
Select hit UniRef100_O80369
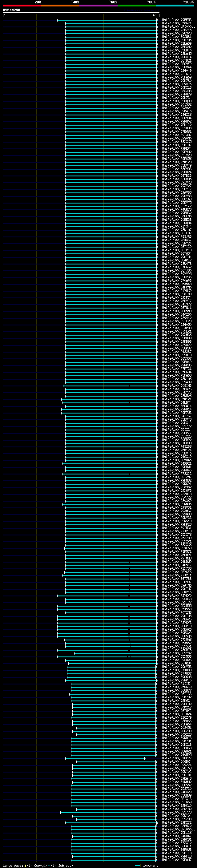pyautogui.click(x=176, y=501)
